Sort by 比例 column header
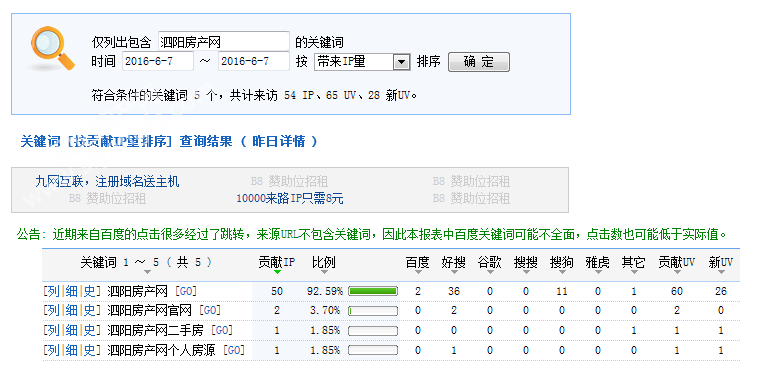 click(323, 262)
